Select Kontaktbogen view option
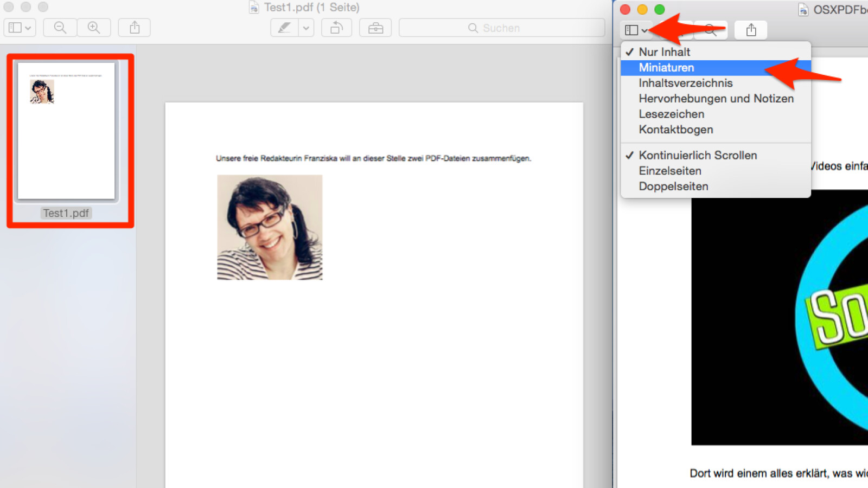Image resolution: width=868 pixels, height=488 pixels. tap(716, 130)
